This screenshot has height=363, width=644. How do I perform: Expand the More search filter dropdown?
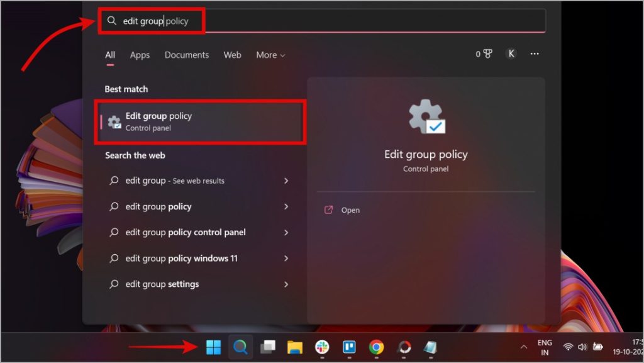pos(270,55)
